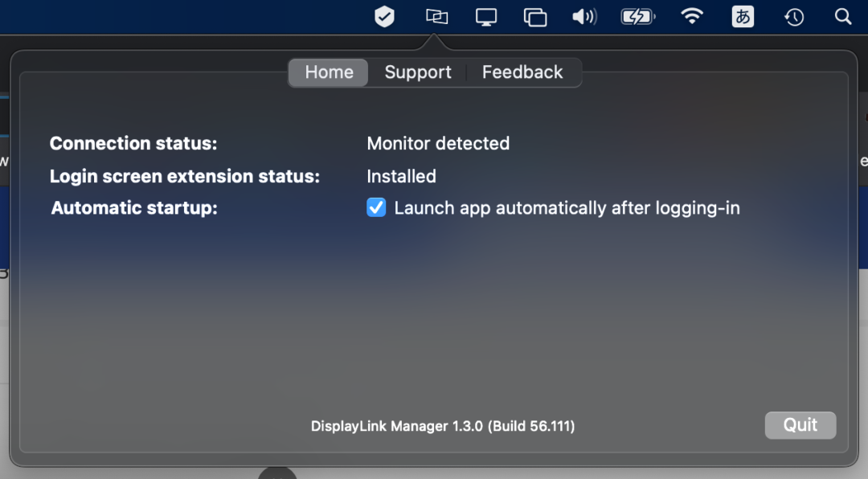Click the Login screen extension status label
This screenshot has width=868, height=479.
tap(185, 176)
